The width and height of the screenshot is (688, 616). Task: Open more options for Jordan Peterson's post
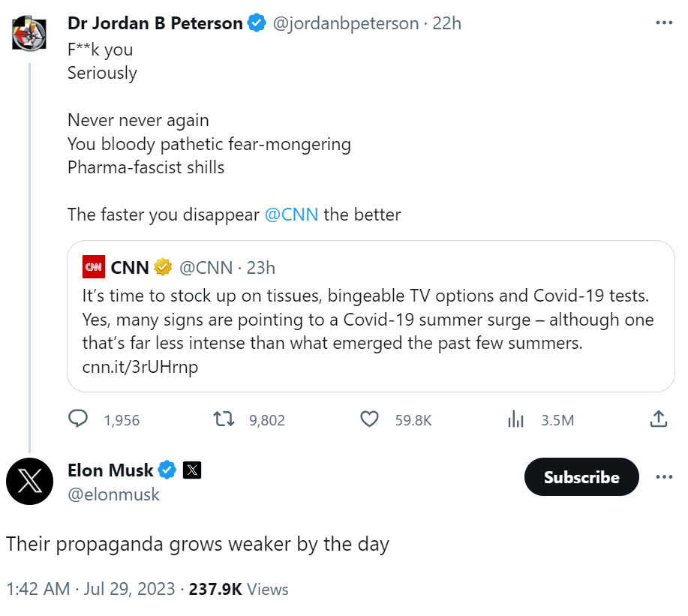[x=664, y=23]
